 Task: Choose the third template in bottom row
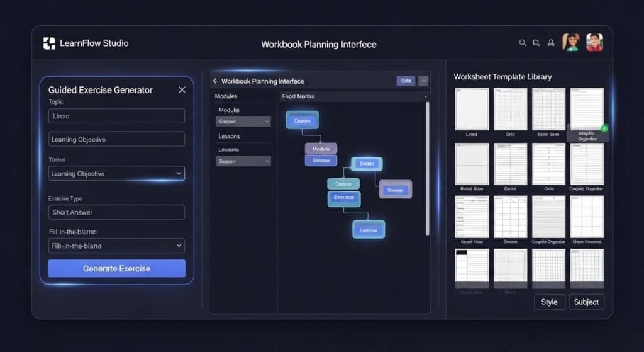[x=548, y=268]
